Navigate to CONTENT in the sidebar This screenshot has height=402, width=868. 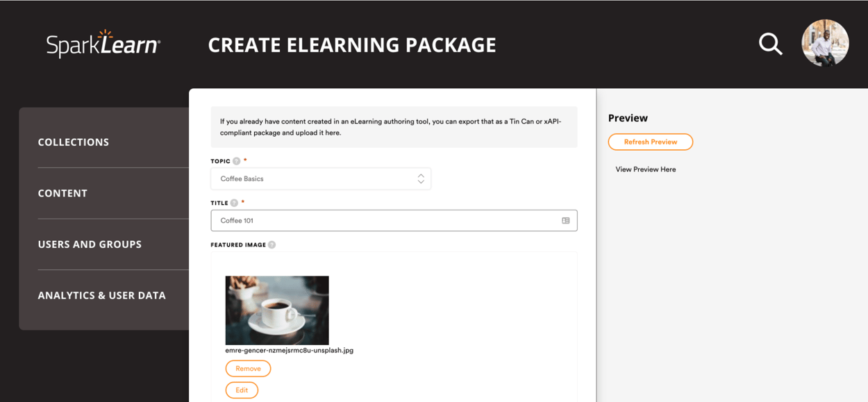click(62, 193)
